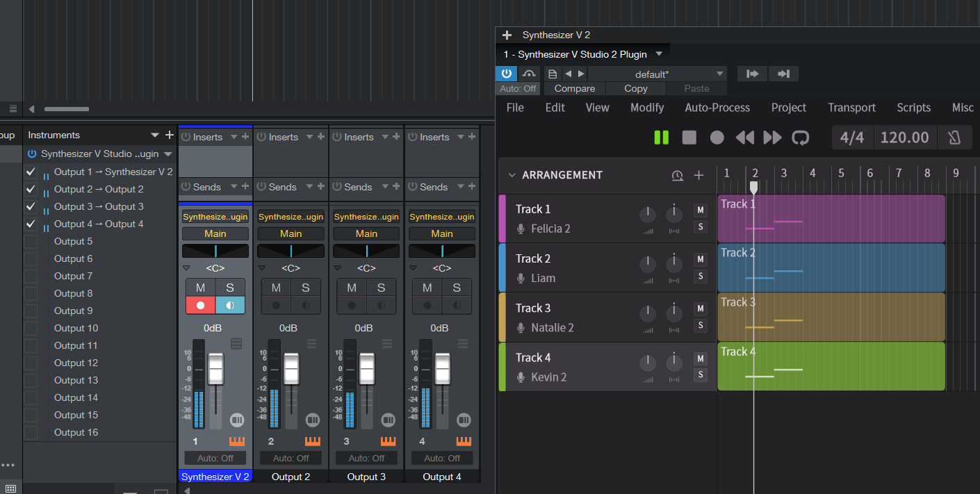Click the plugin header Auto: Off button
980x494 pixels.
click(x=518, y=88)
